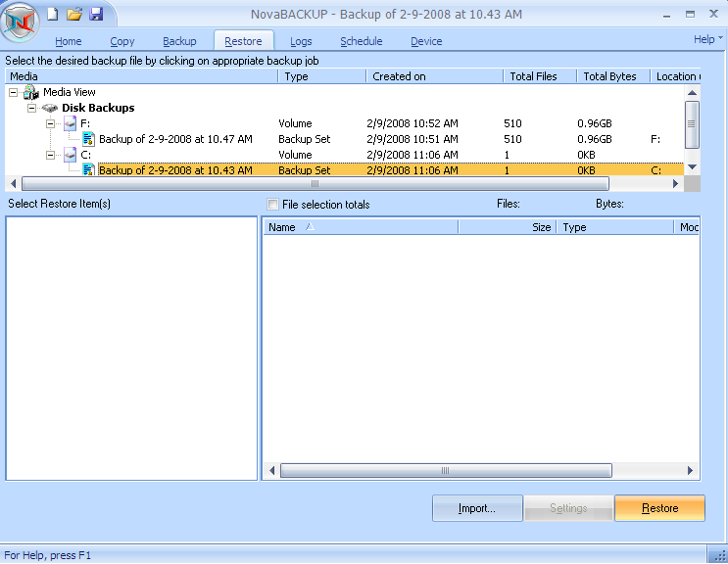Screen dimensions: 728x564
Task: Click the Import... button
Action: (x=477, y=508)
